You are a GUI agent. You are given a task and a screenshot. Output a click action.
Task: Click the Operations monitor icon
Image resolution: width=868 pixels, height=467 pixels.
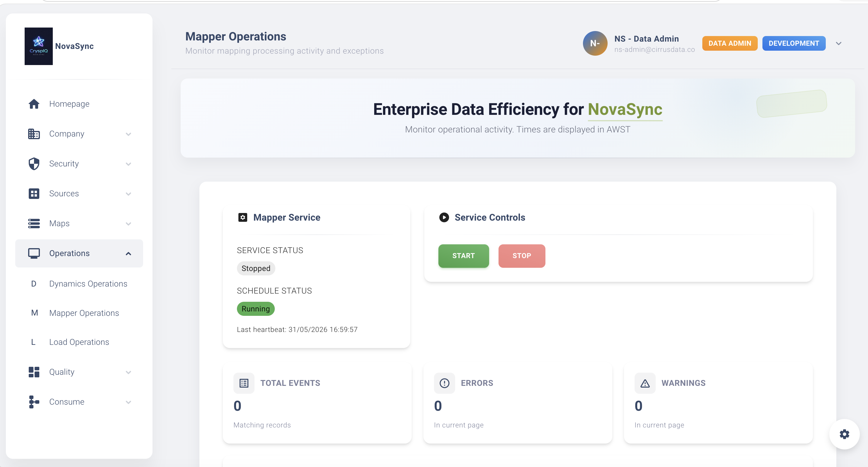34,253
